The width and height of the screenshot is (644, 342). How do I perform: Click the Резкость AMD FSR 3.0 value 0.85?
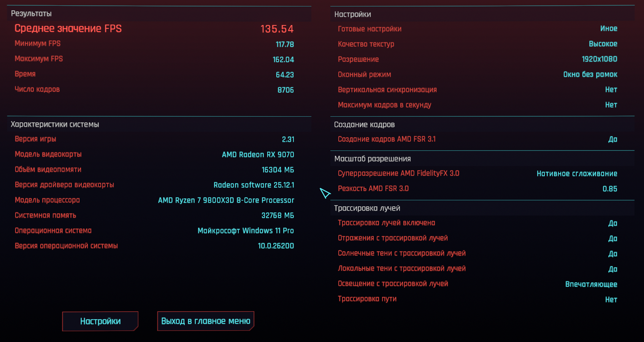pyautogui.click(x=610, y=189)
